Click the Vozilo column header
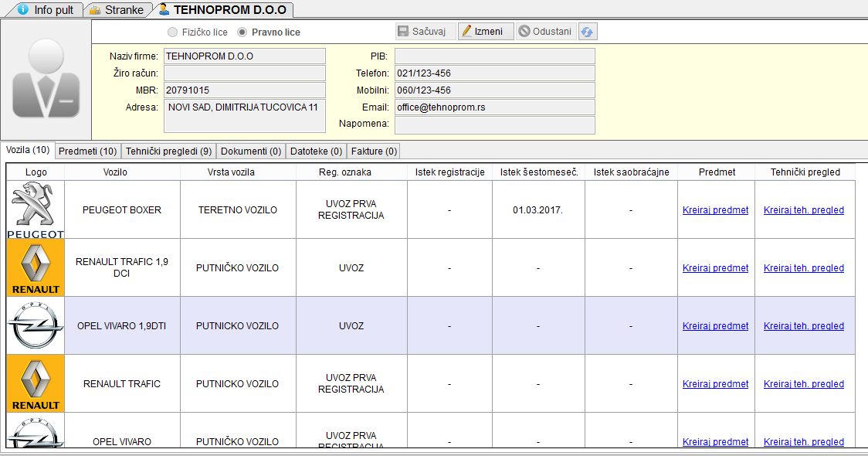868x456 pixels. click(122, 172)
